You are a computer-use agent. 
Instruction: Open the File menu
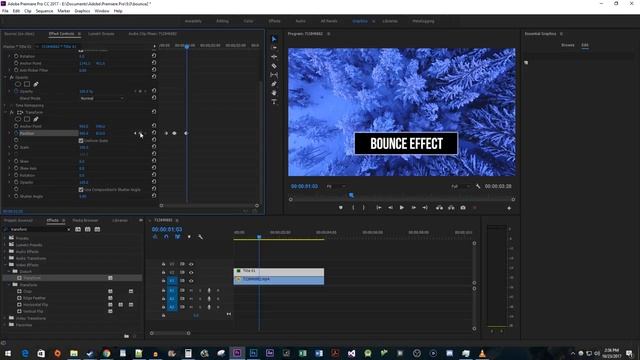coord(5,11)
